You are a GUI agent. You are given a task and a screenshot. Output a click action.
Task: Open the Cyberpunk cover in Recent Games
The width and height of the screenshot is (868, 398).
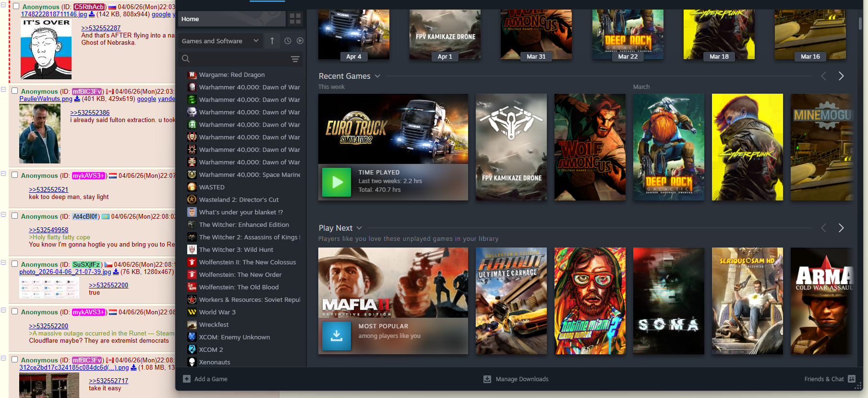tap(747, 147)
